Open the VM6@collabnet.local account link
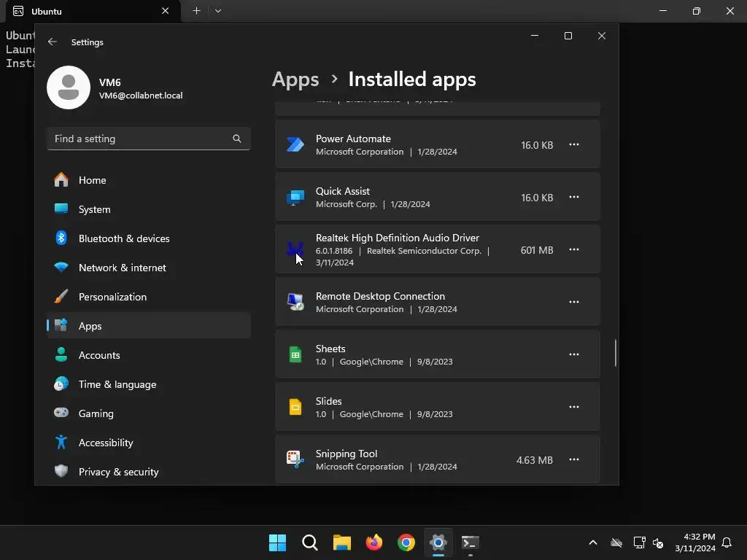This screenshot has width=747, height=560. pyautogui.click(x=141, y=96)
